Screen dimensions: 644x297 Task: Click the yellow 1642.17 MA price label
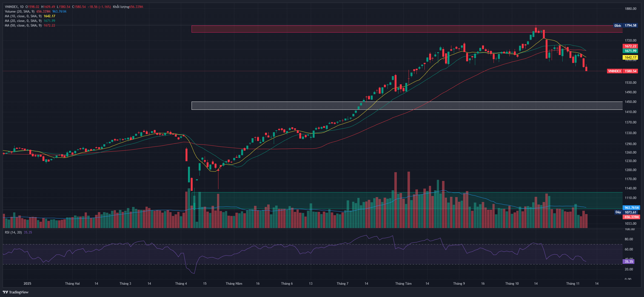point(630,57)
